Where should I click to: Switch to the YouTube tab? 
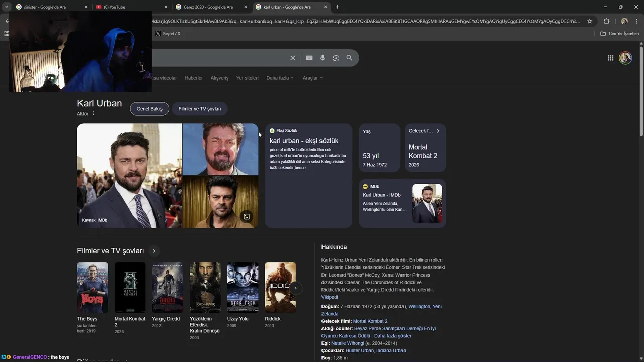pyautogui.click(x=131, y=7)
